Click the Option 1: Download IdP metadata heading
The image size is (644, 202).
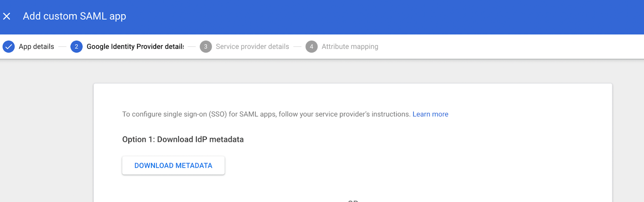[183, 140]
